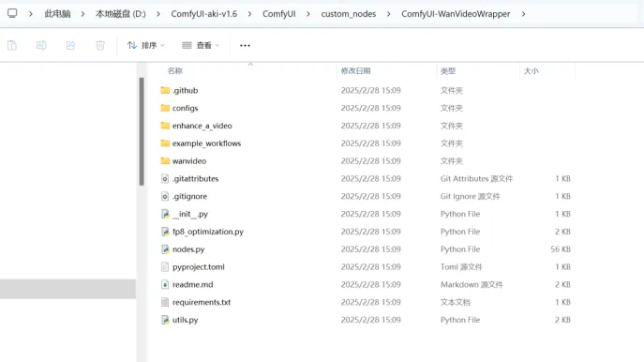
Task: Click the enhance_a_video folder icon
Action: pos(165,126)
